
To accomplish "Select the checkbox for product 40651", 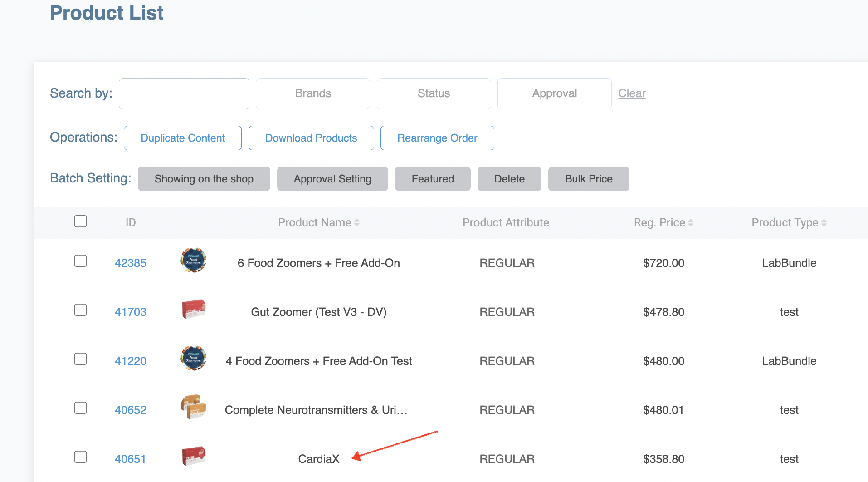I will coord(80,457).
